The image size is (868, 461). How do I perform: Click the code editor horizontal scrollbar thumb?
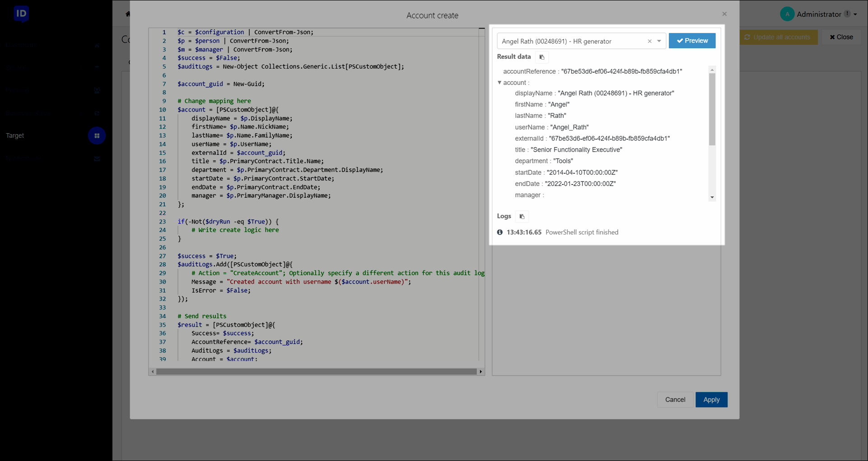(x=316, y=372)
